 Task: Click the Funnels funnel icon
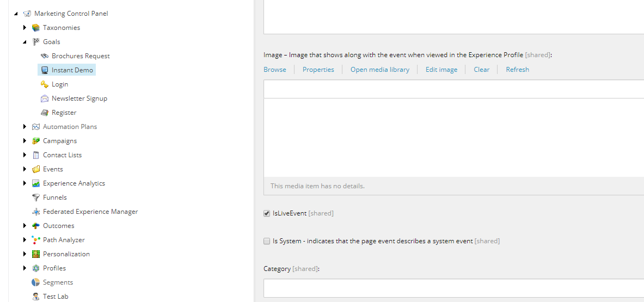(x=36, y=198)
